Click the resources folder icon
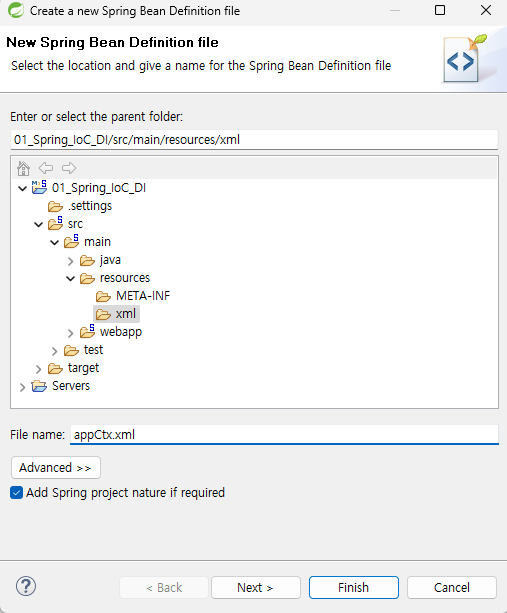The height and width of the screenshot is (613, 507). coord(87,278)
